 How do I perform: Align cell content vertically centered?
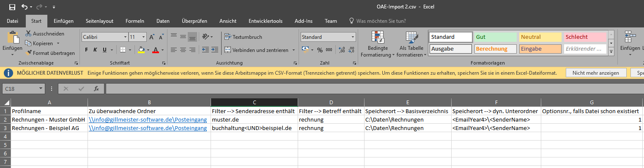(x=183, y=37)
